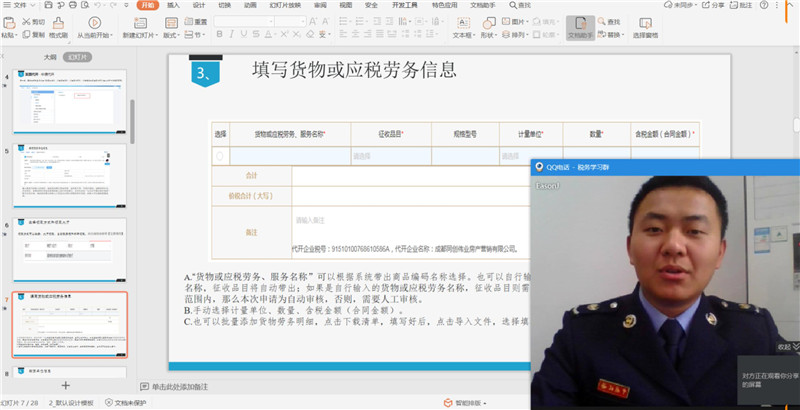Click increase font size A+ icon
The width and height of the screenshot is (800, 410).
coord(313,21)
